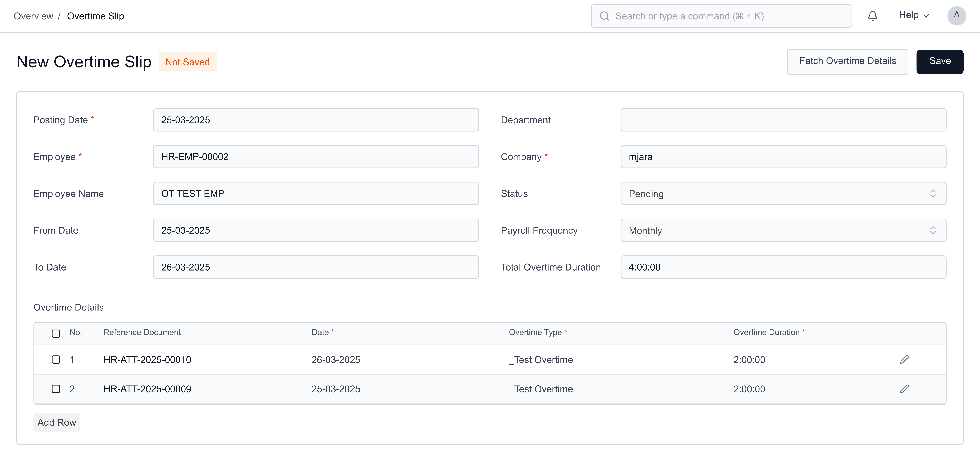Click the Posting Date field
Screen dimensions: 980x461
[316, 120]
